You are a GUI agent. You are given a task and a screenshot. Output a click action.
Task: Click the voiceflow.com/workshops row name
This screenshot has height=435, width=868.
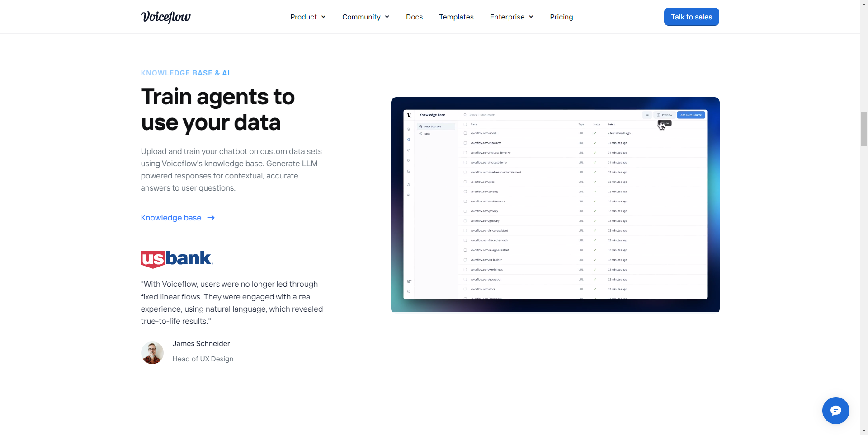[486, 270]
